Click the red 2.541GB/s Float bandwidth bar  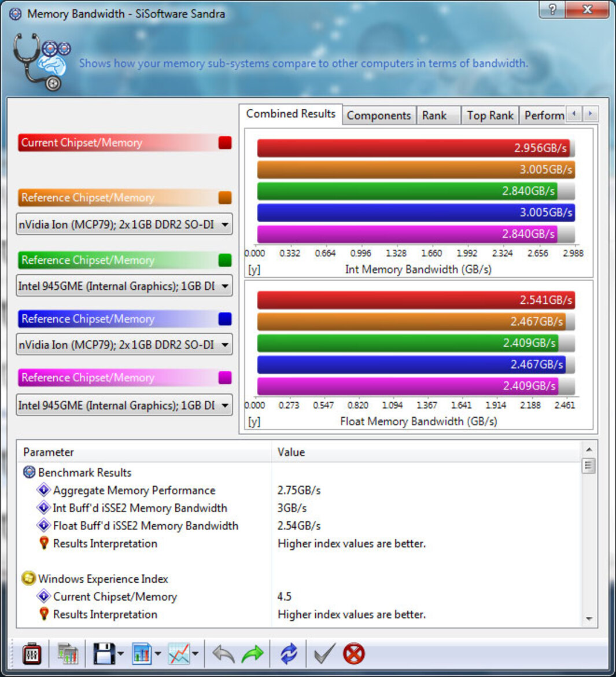(x=416, y=300)
